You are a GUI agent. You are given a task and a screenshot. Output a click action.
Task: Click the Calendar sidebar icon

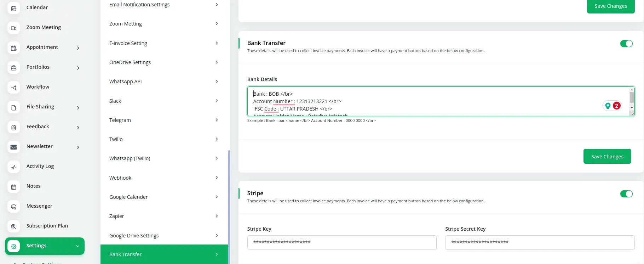[x=13, y=8]
